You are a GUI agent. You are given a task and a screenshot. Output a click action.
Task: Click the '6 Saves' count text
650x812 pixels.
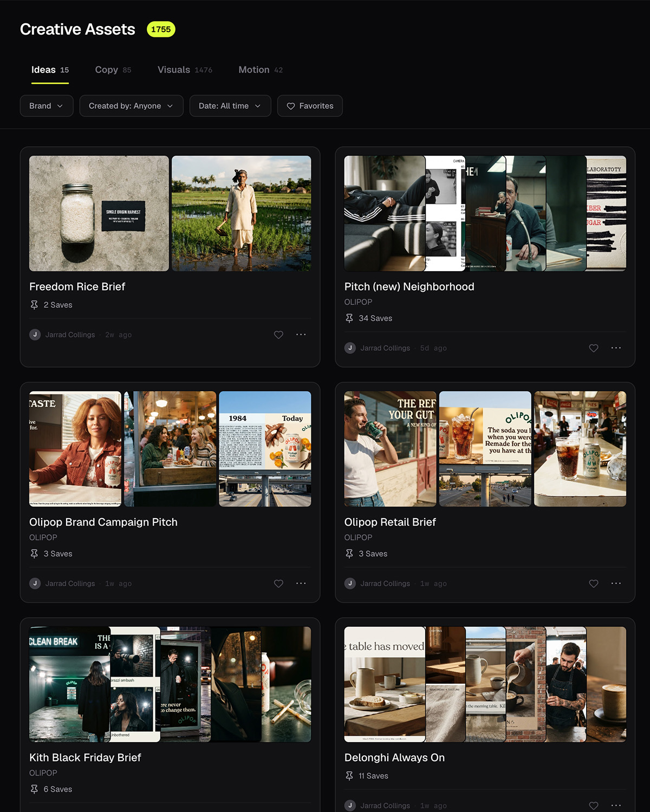pyautogui.click(x=58, y=789)
